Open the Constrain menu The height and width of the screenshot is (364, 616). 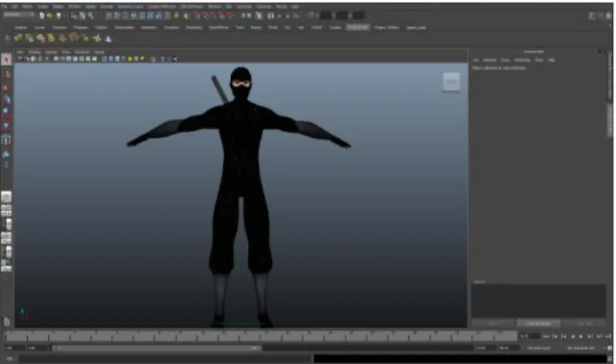coord(244,6)
